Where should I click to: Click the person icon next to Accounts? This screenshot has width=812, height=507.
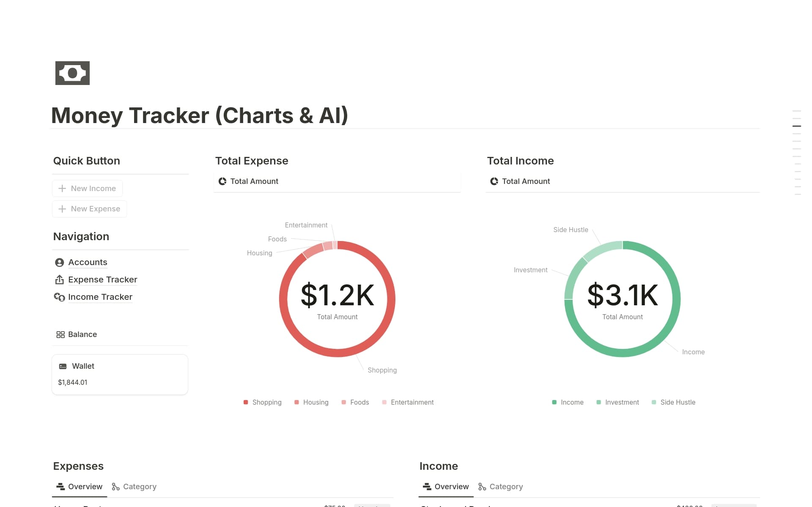pos(59,262)
